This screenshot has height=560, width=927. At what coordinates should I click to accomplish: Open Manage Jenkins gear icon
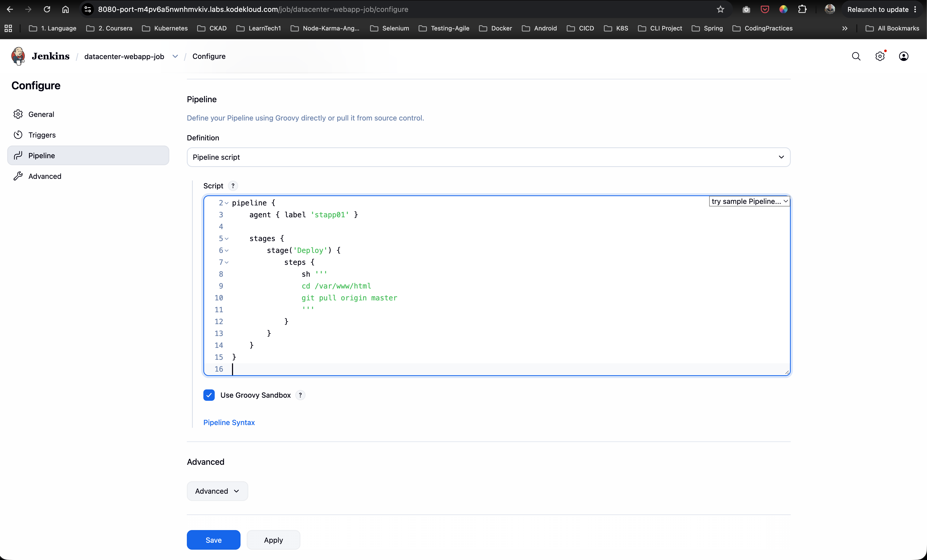click(880, 57)
